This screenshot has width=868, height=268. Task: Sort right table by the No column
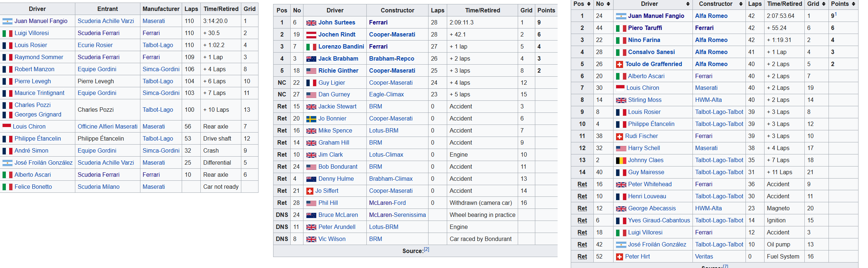(608, 4)
